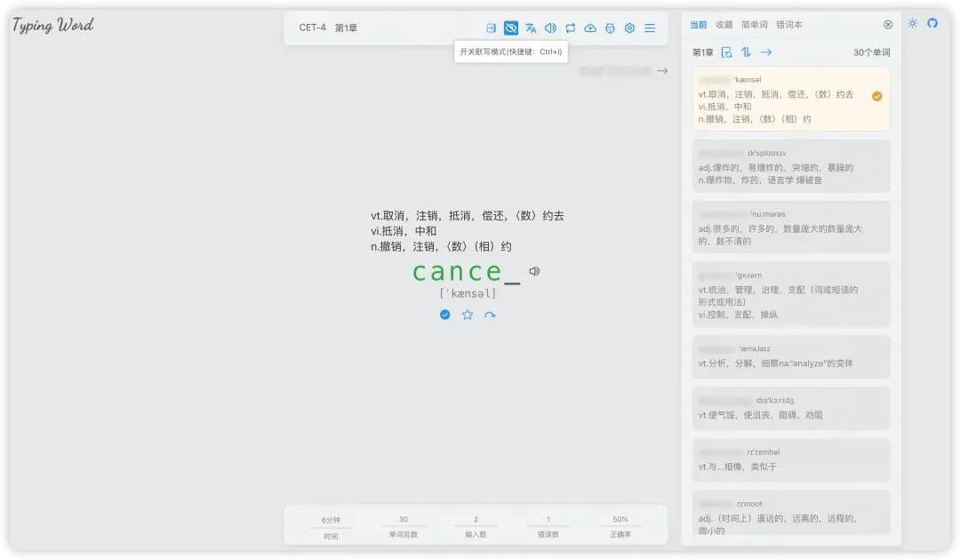Click next chapter arrow beside 第1章
This screenshot has height=560, width=960.
pos(766,52)
